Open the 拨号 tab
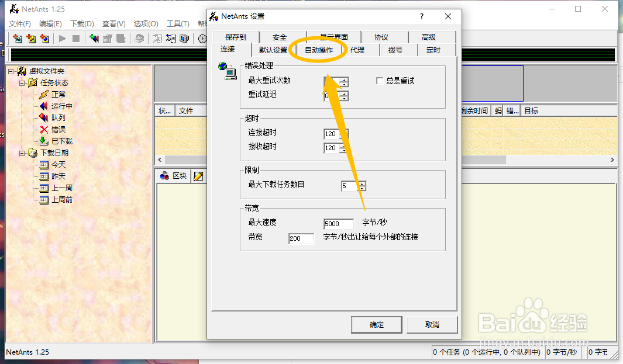 click(395, 50)
